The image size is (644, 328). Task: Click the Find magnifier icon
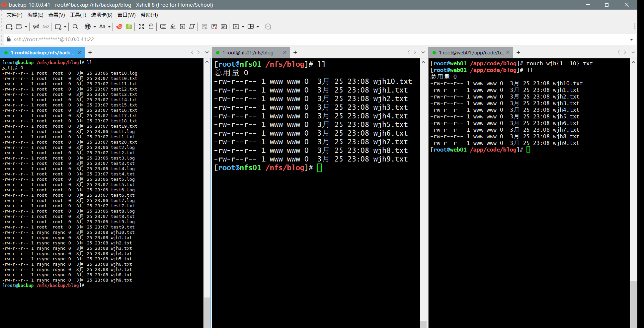click(x=75, y=27)
